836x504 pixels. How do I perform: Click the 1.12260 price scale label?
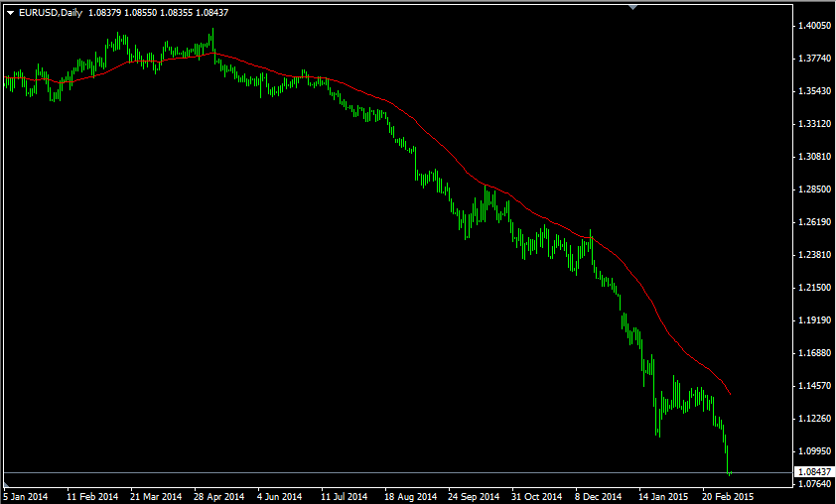814,419
